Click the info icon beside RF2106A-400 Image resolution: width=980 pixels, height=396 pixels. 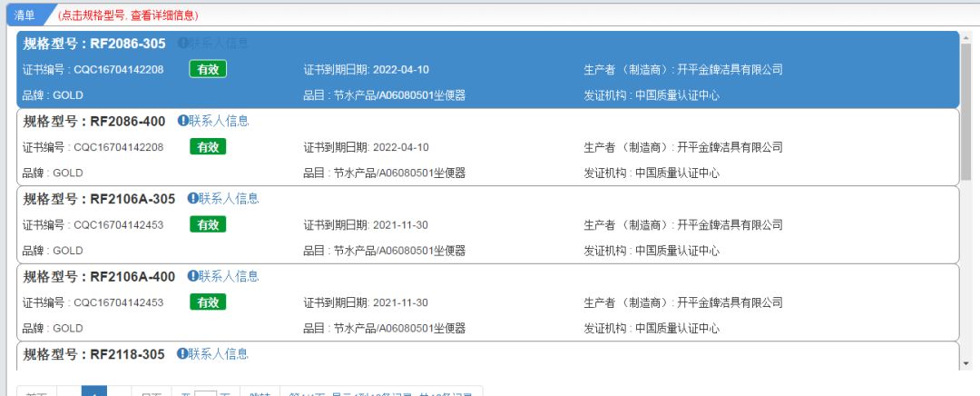click(x=192, y=276)
